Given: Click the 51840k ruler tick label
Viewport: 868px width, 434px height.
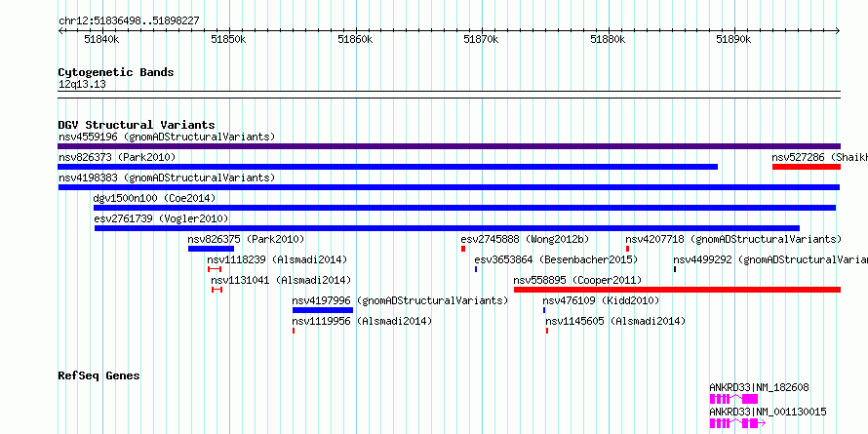Looking at the screenshot, I should coord(101,39).
